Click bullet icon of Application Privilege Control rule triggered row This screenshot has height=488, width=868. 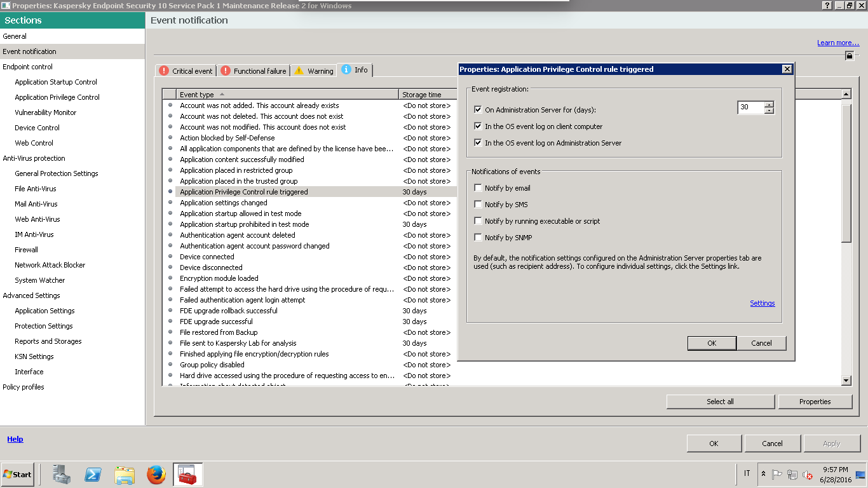[x=170, y=192]
